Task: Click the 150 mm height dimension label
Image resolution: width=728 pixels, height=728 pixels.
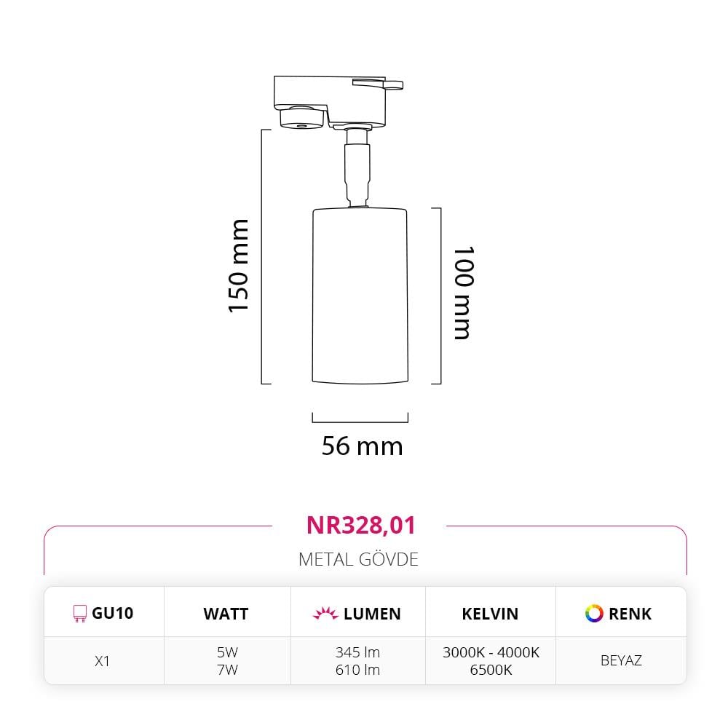Action: [239, 266]
